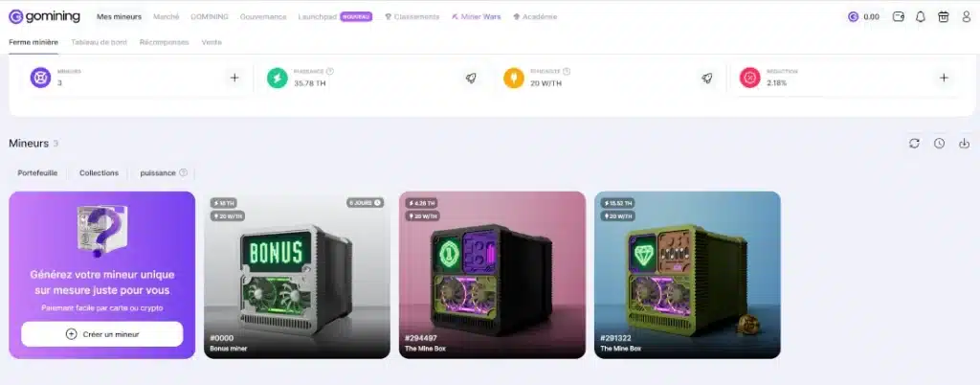Open the Bonus miner #0000 card

point(297,275)
